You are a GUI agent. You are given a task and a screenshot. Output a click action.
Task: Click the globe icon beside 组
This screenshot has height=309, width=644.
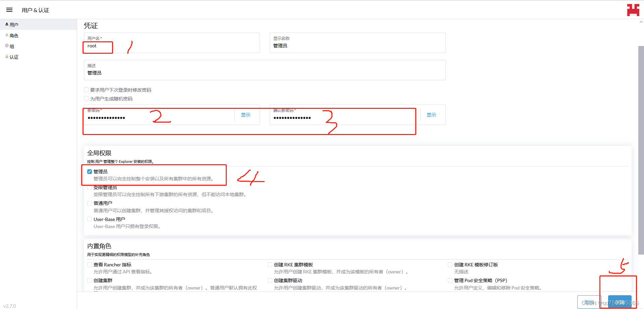pos(7,46)
